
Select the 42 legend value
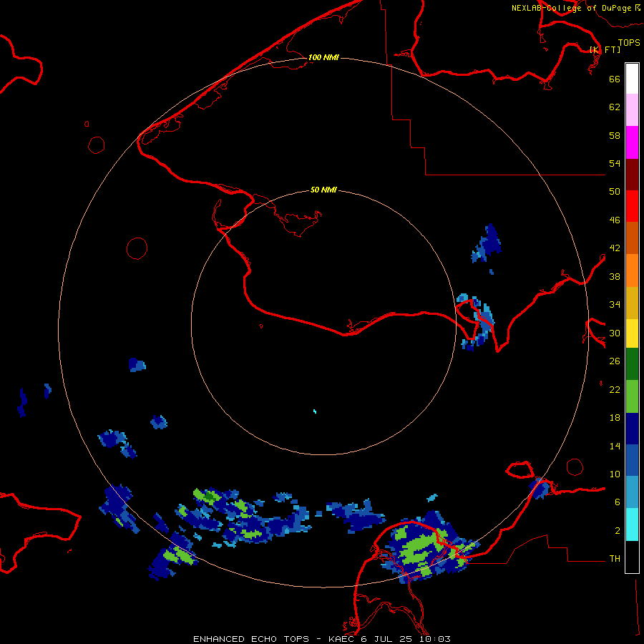[x=615, y=248]
